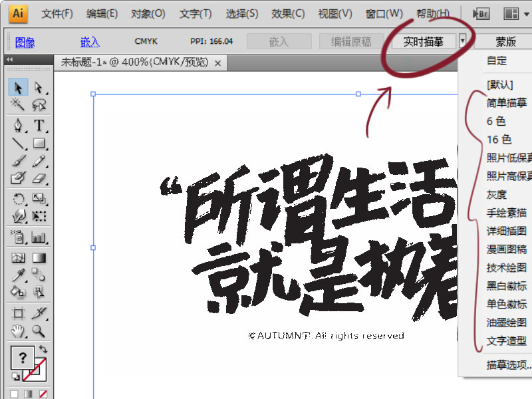Select the Mesh tool
This screenshot has height=399, width=532.
[x=18, y=258]
